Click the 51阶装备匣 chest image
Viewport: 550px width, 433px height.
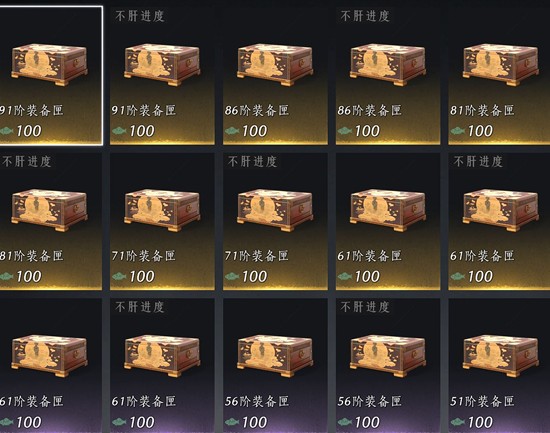click(501, 355)
